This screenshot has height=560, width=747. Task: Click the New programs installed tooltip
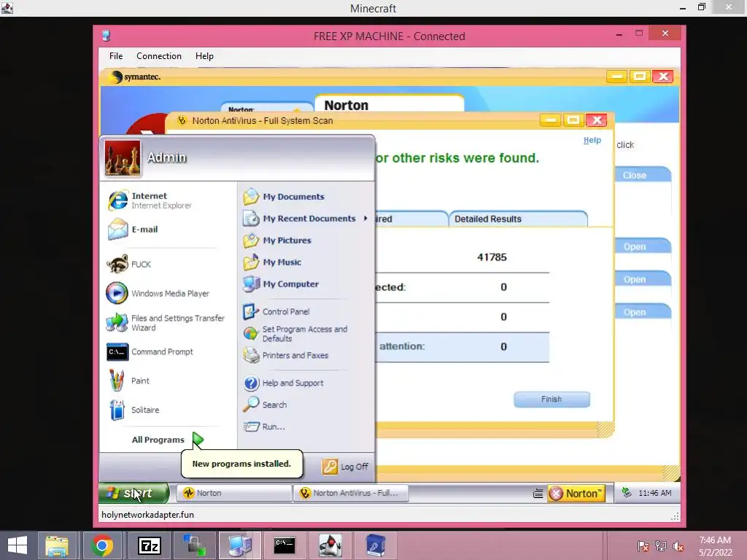click(x=241, y=463)
